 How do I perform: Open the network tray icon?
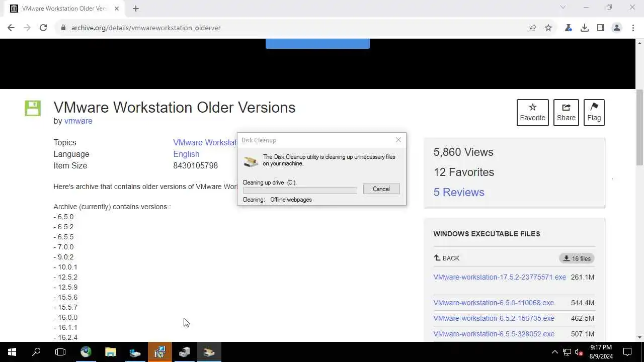coord(567,352)
